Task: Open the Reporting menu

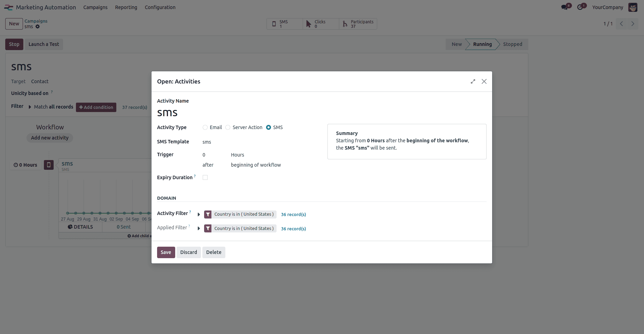Action: [126, 7]
